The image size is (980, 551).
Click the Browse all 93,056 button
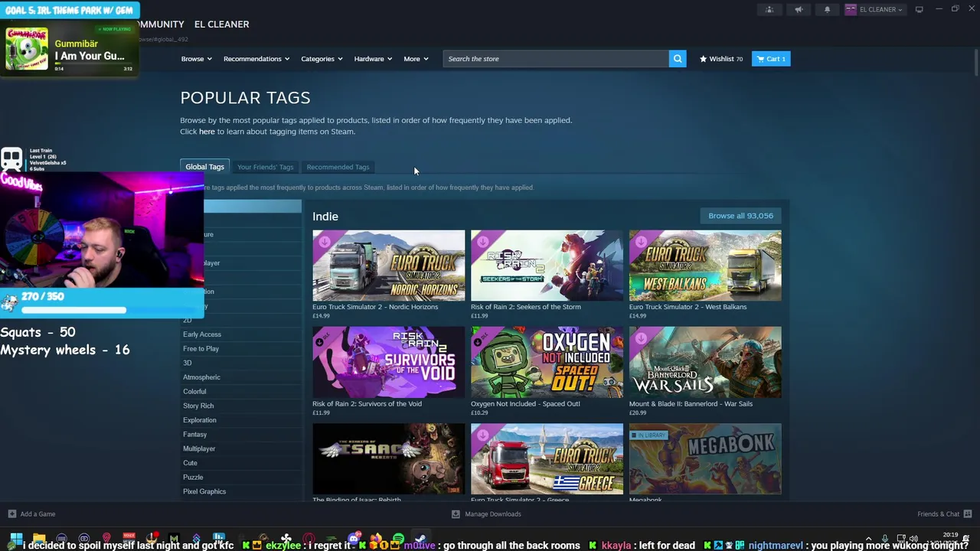tap(740, 216)
